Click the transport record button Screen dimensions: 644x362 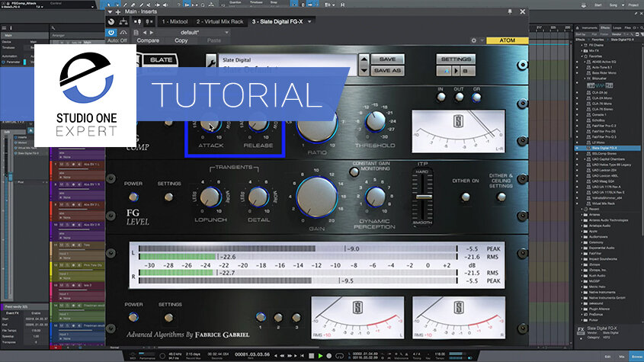tap(329, 355)
